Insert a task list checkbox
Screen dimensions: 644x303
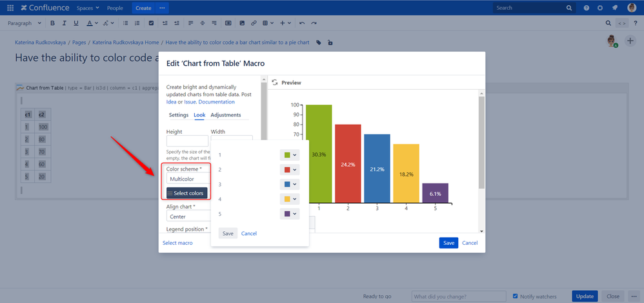coord(151,23)
